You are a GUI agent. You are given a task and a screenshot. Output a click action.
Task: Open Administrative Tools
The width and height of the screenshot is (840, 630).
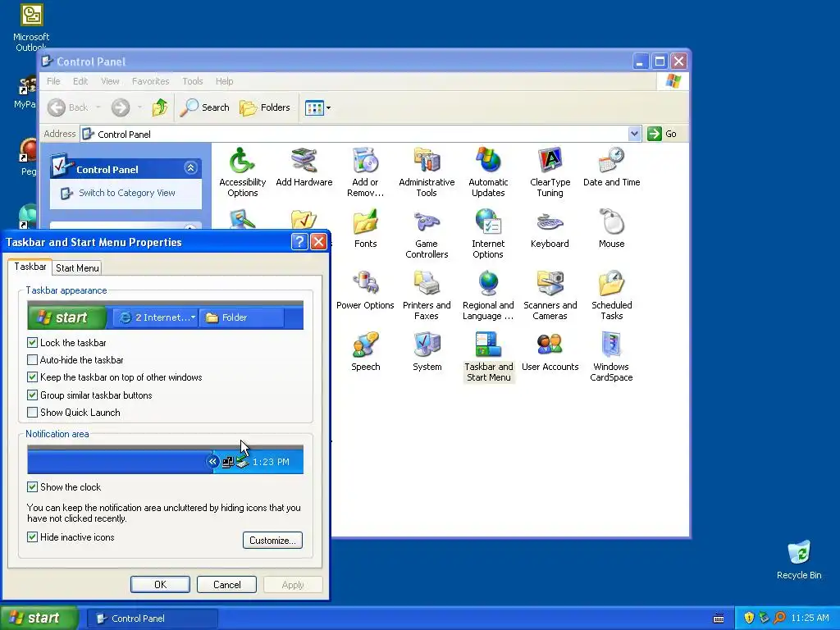point(427,172)
